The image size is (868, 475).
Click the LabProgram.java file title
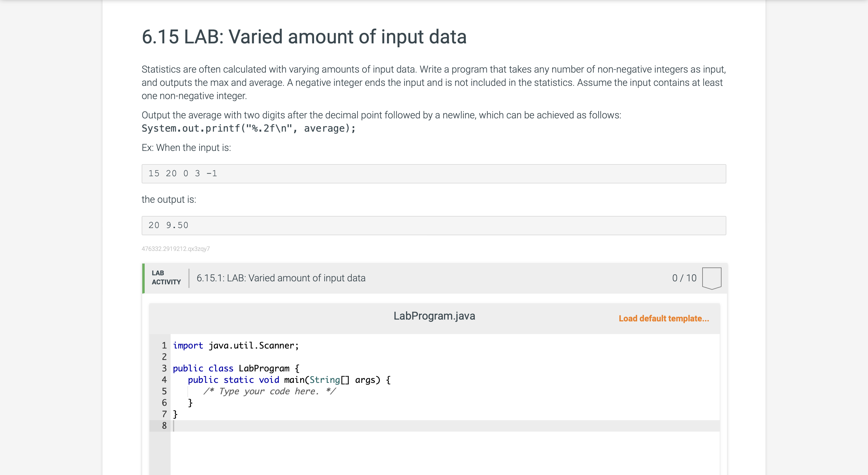point(434,316)
